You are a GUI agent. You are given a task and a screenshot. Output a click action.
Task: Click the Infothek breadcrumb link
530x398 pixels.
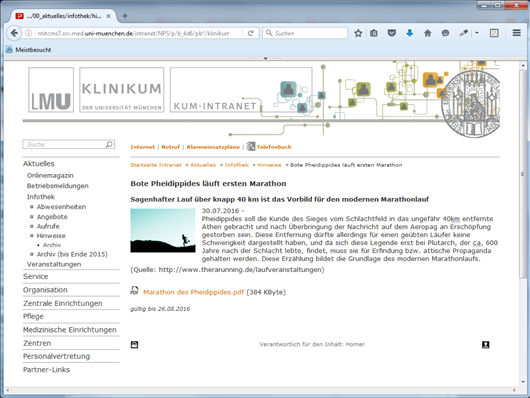[x=237, y=165]
